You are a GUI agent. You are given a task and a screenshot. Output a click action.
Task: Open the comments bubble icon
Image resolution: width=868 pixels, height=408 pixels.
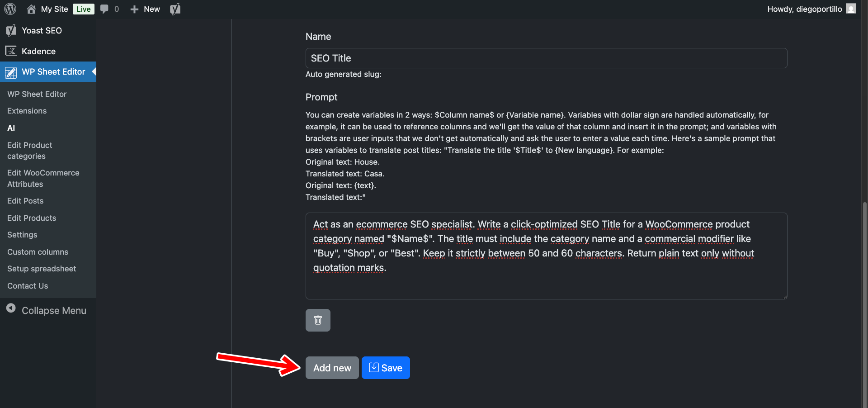click(104, 9)
